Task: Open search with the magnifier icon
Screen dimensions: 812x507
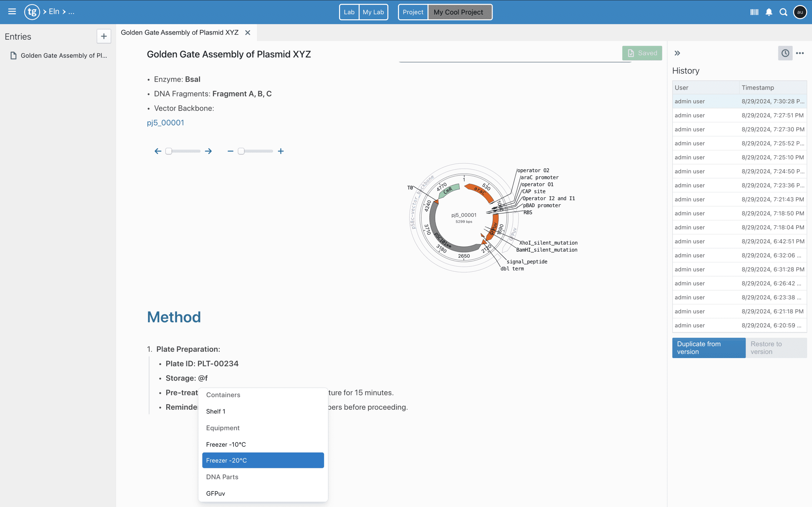Action: pyautogui.click(x=784, y=12)
